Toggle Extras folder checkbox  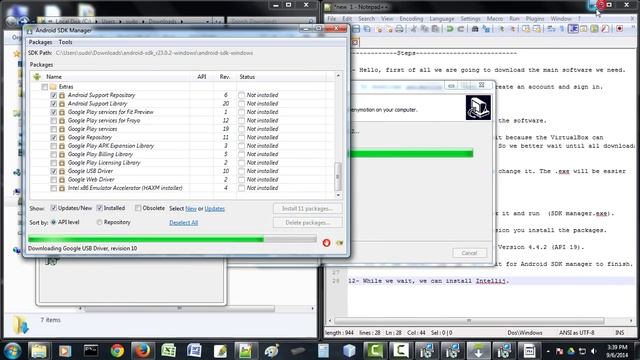(44, 87)
